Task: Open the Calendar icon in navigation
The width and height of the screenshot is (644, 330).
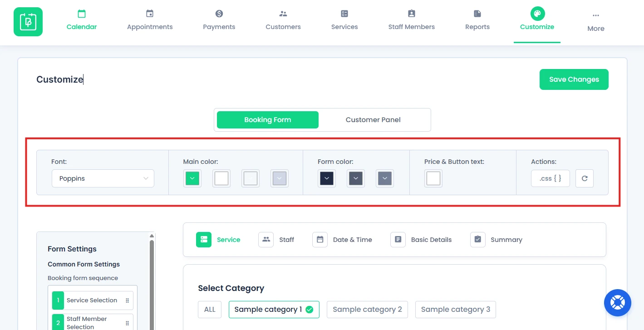Action: [82, 14]
